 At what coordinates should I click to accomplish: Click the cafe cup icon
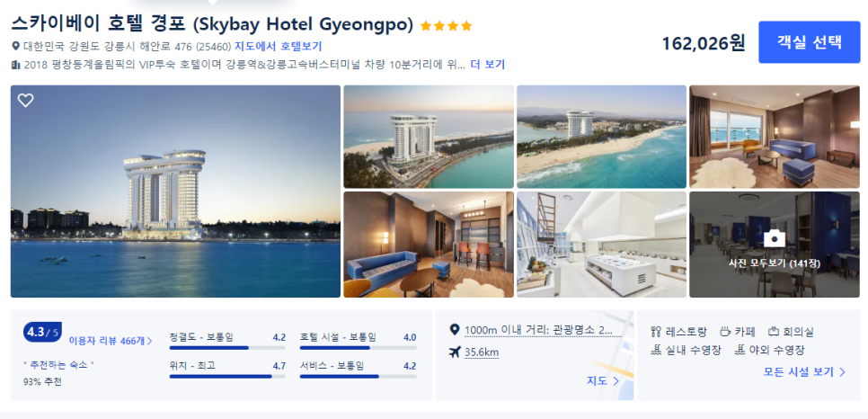pyautogui.click(x=725, y=332)
